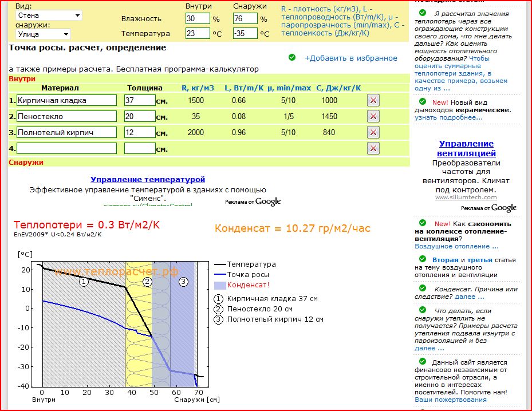Open the третья article link

pos(480,260)
